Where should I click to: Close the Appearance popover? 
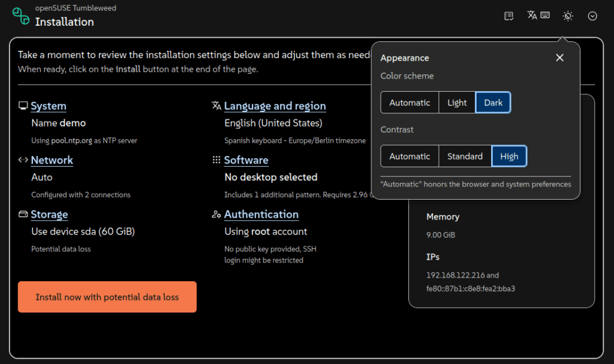point(559,58)
